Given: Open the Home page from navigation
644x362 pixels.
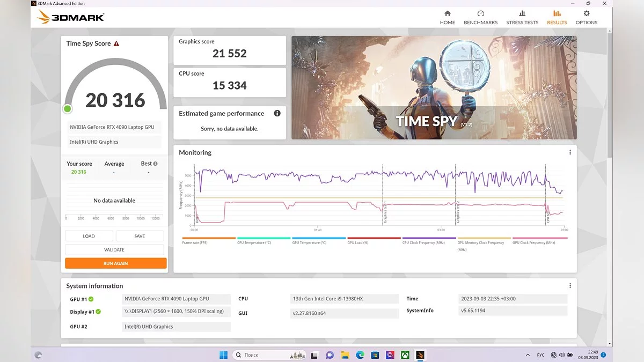Looking at the screenshot, I should (x=447, y=17).
